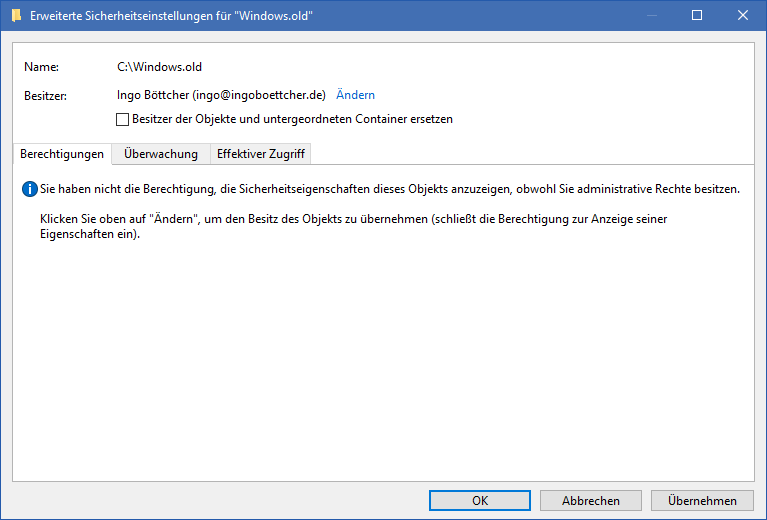Switch to the Überwachung tab

coord(161,154)
